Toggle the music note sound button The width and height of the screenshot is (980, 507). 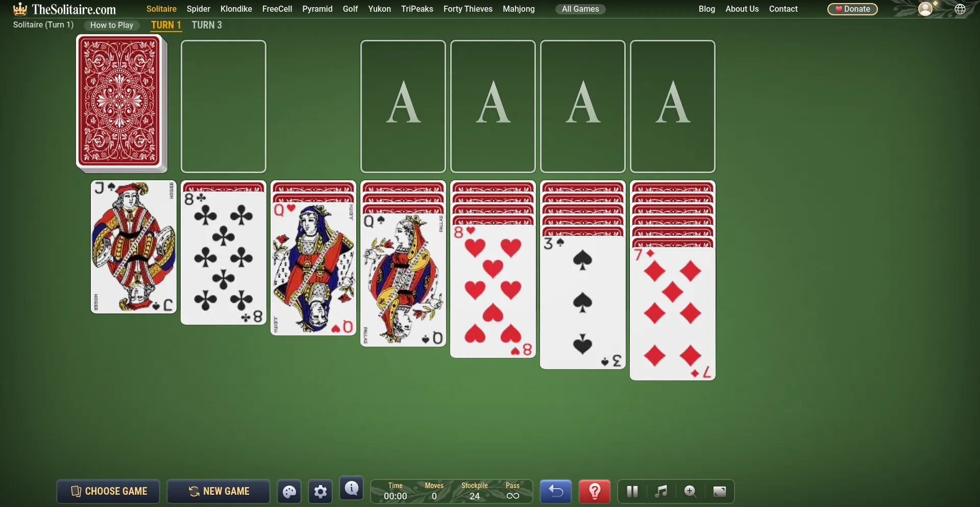click(x=661, y=492)
